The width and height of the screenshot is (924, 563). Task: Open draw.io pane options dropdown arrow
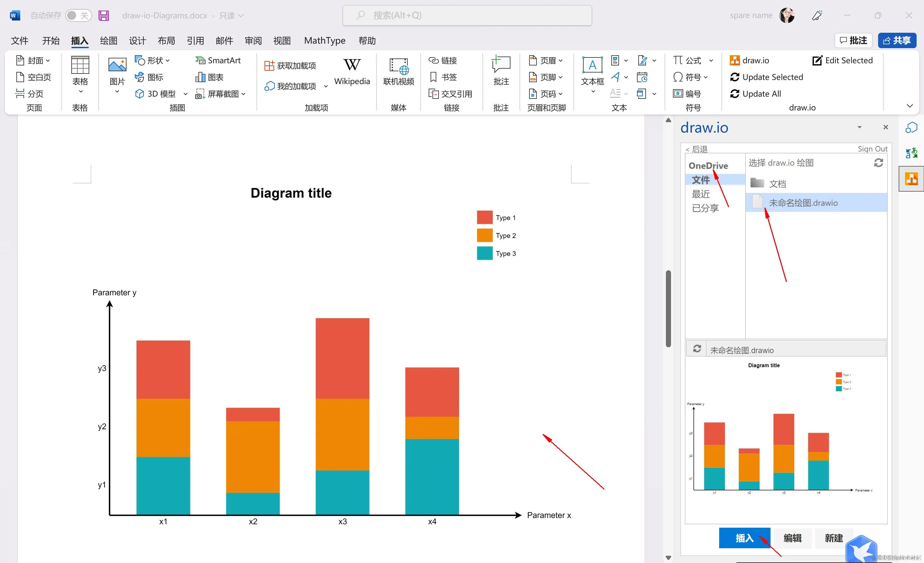tap(859, 127)
